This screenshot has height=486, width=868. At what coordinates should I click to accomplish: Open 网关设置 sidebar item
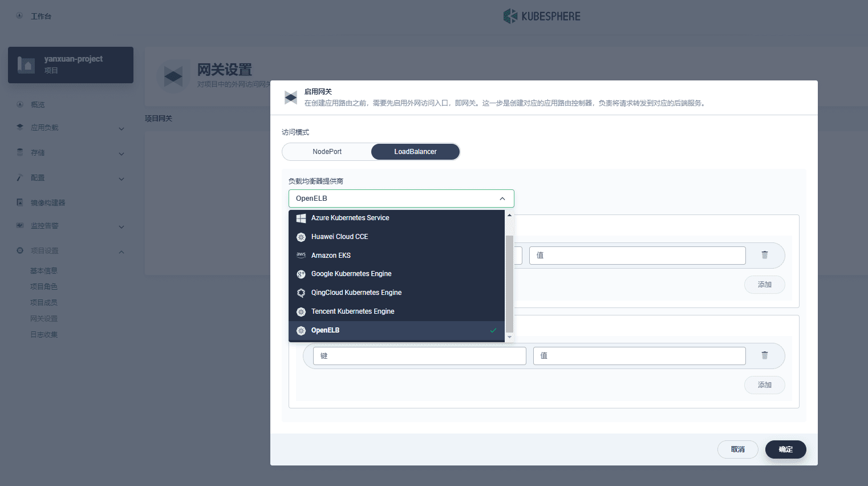[x=44, y=319]
